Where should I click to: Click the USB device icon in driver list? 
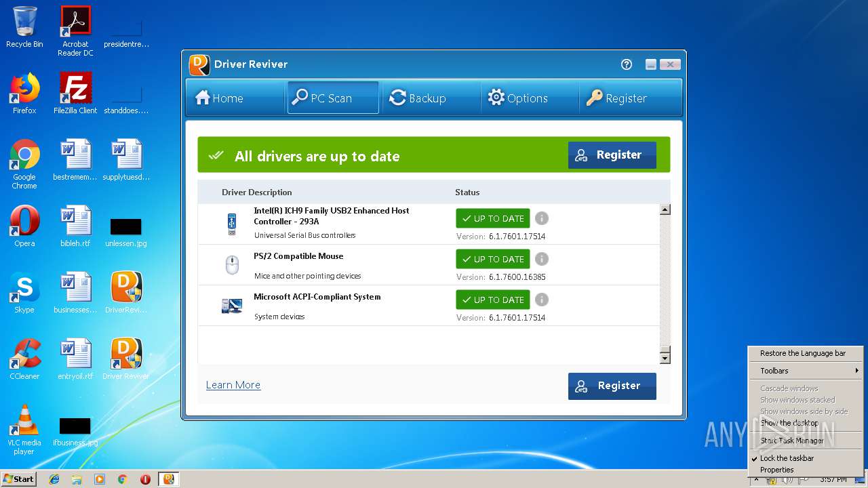232,224
